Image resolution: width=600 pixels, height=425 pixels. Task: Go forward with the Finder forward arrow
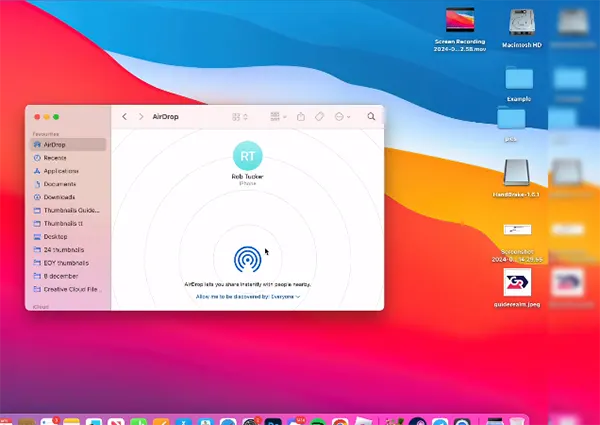141,117
